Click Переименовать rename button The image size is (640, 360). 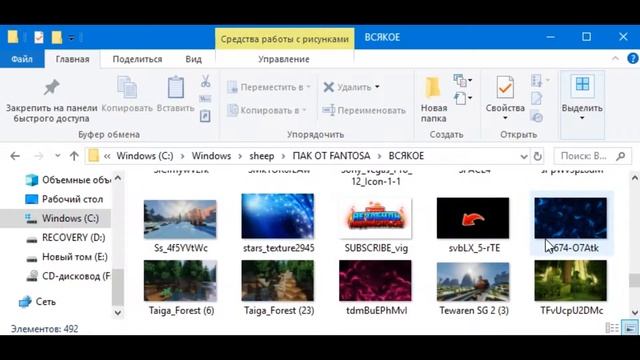point(364,110)
